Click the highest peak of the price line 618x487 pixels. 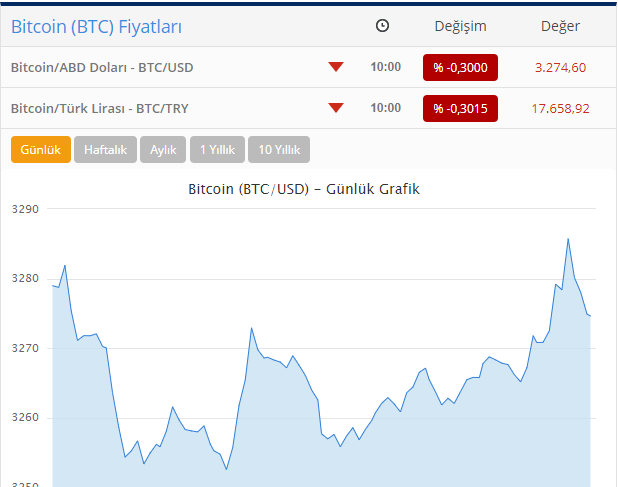pyautogui.click(x=568, y=239)
